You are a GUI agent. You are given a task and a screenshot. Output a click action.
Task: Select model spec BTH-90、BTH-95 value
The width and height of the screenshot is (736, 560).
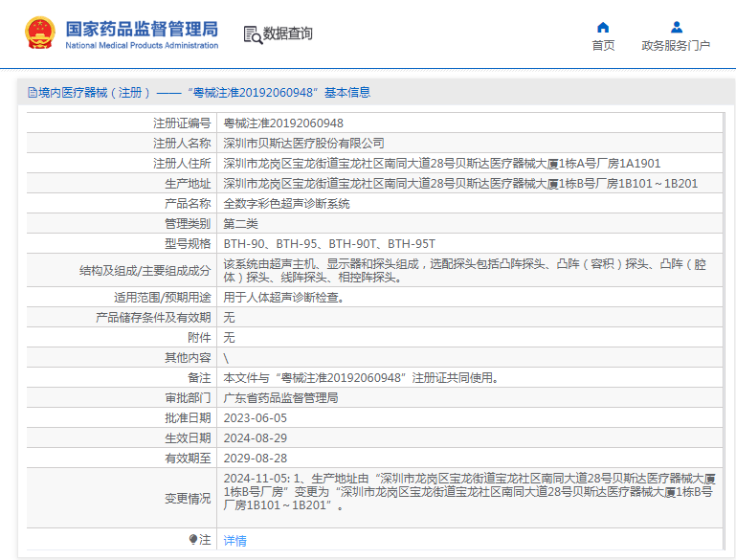pyautogui.click(x=329, y=244)
